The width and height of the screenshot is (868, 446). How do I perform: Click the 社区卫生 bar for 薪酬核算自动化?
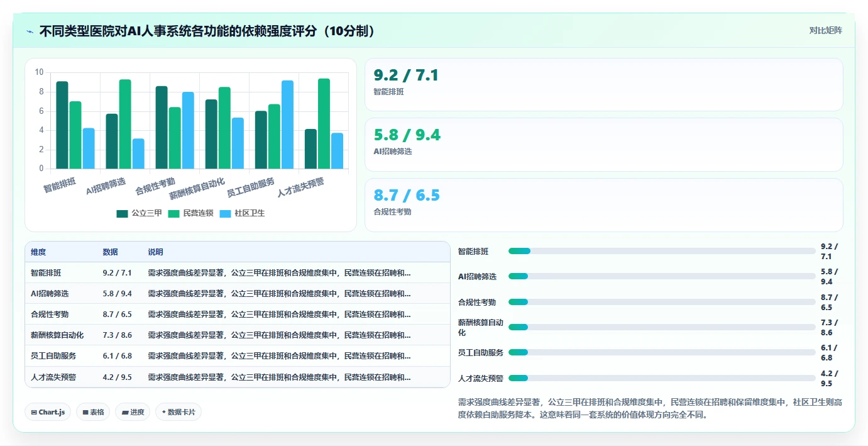238,143
